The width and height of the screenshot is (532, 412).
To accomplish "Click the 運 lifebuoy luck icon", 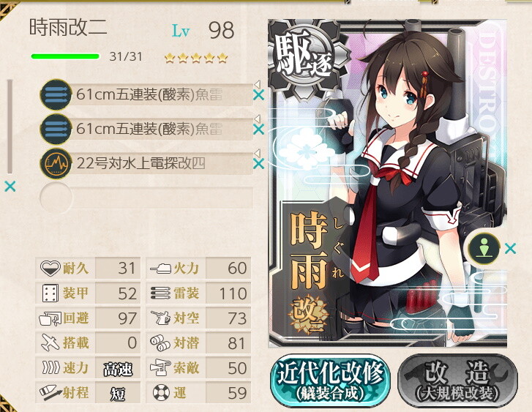I will [161, 393].
